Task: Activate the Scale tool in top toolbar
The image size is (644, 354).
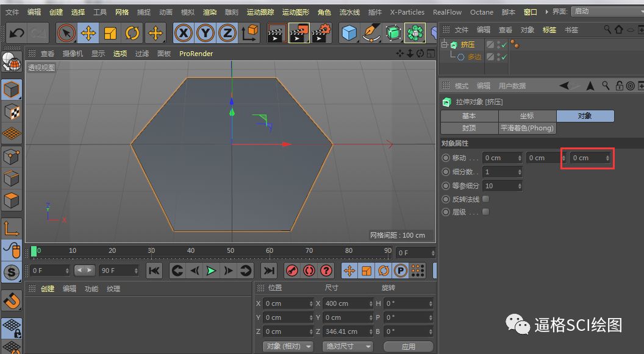Action: [110, 33]
